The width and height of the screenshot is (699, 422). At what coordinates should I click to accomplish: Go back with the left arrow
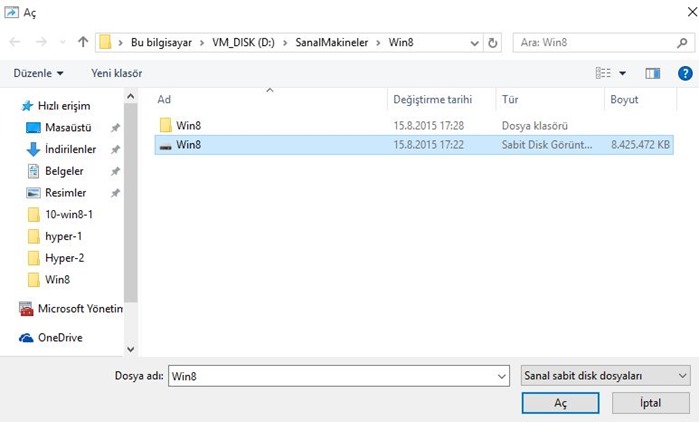click(x=15, y=42)
